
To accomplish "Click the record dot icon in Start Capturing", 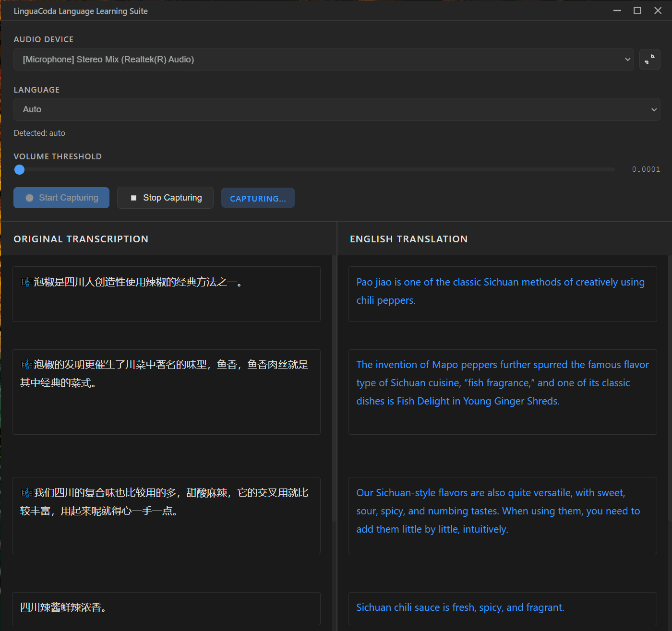I will coord(29,197).
